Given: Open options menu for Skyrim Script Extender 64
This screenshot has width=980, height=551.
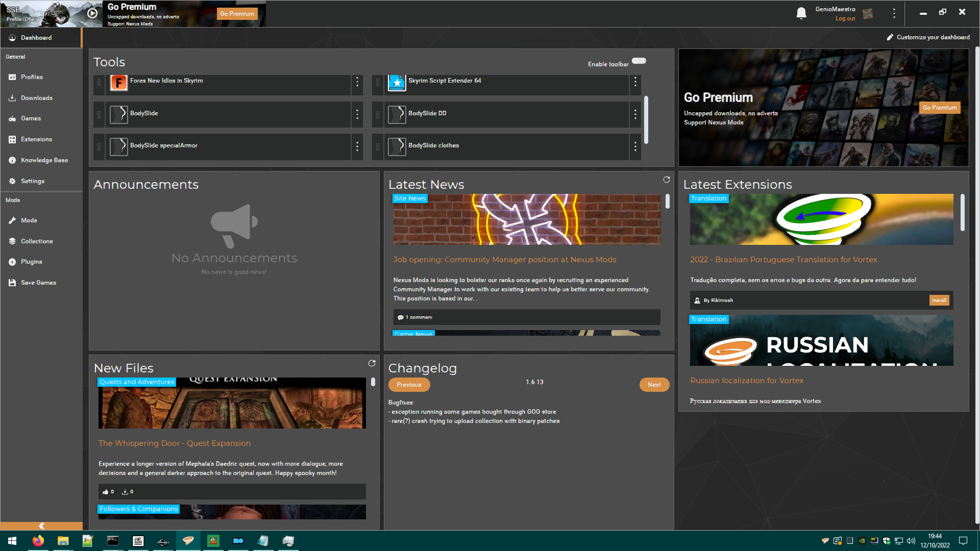Looking at the screenshot, I should pyautogui.click(x=635, y=82).
